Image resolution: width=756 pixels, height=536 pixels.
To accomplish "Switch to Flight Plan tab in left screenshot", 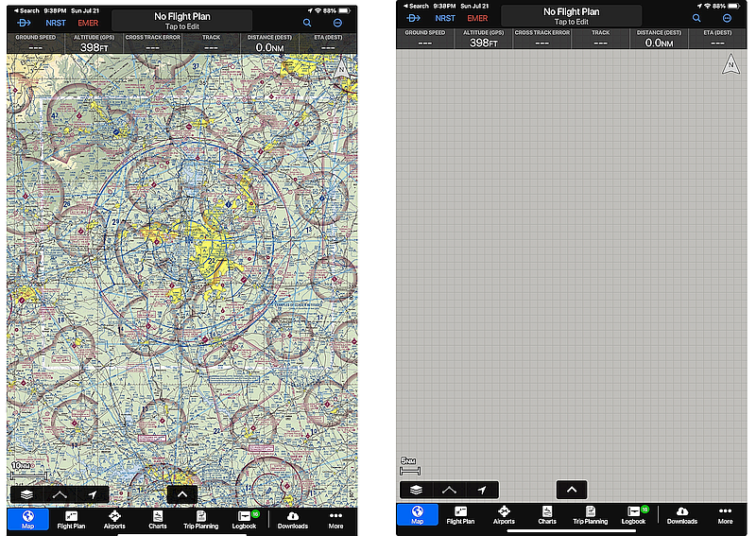I will coord(71,520).
